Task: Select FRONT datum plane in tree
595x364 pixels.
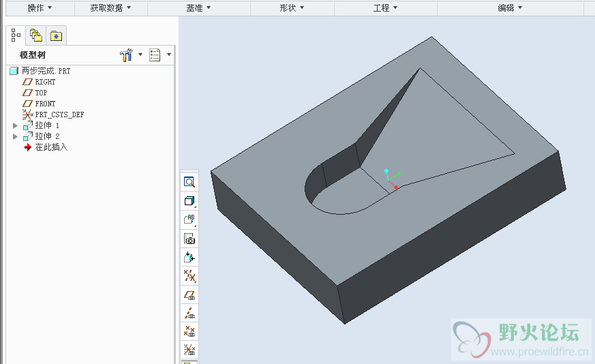Action: point(45,104)
